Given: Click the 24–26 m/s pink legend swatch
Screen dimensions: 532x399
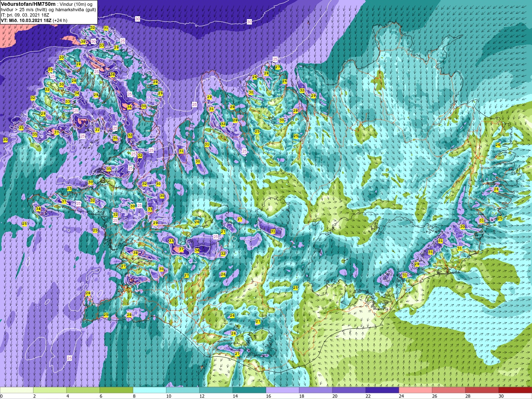Looking at the screenshot, I should click(x=416, y=390).
